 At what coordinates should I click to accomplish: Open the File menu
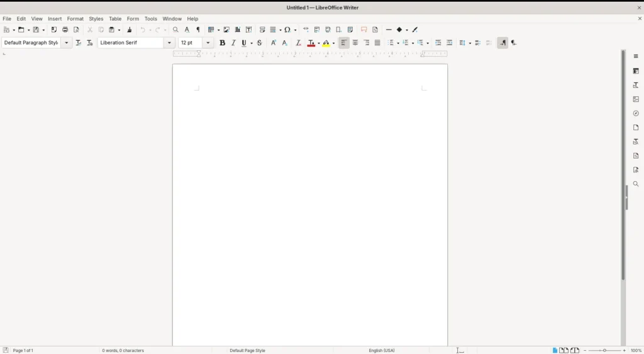coord(7,18)
